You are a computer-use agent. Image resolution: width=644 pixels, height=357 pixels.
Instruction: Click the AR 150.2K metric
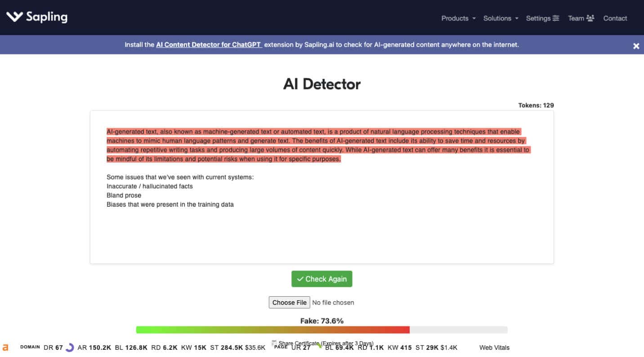(94, 348)
